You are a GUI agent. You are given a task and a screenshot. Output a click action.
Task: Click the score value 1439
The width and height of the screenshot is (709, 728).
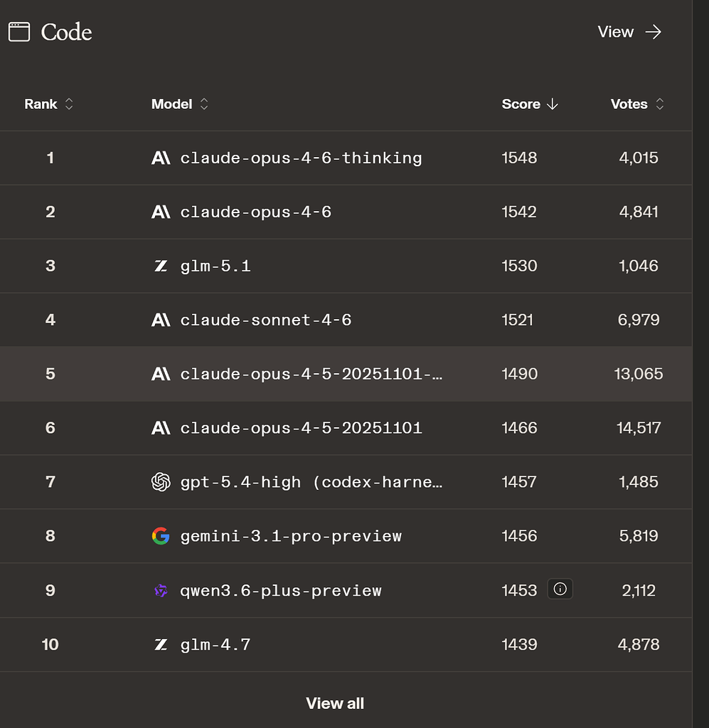tap(519, 644)
